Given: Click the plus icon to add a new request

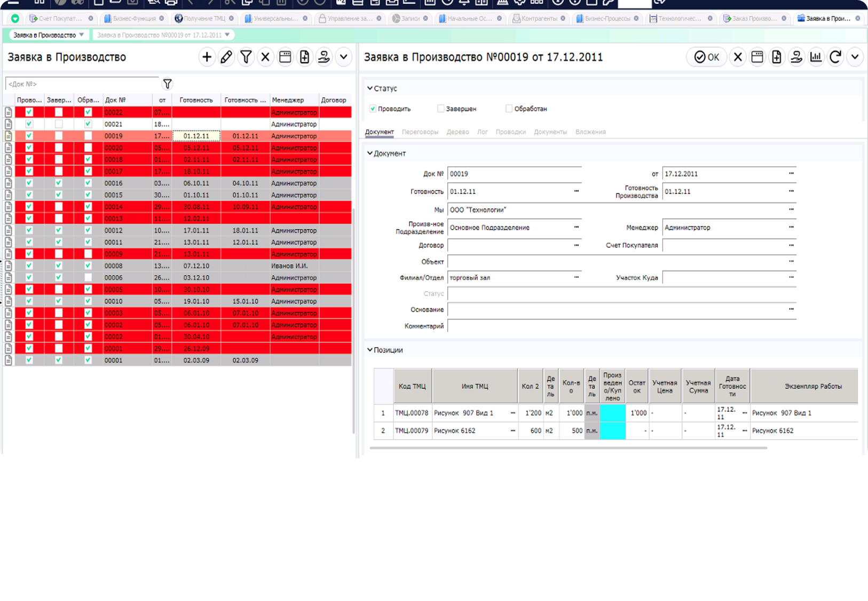Looking at the screenshot, I should pyautogui.click(x=207, y=57).
